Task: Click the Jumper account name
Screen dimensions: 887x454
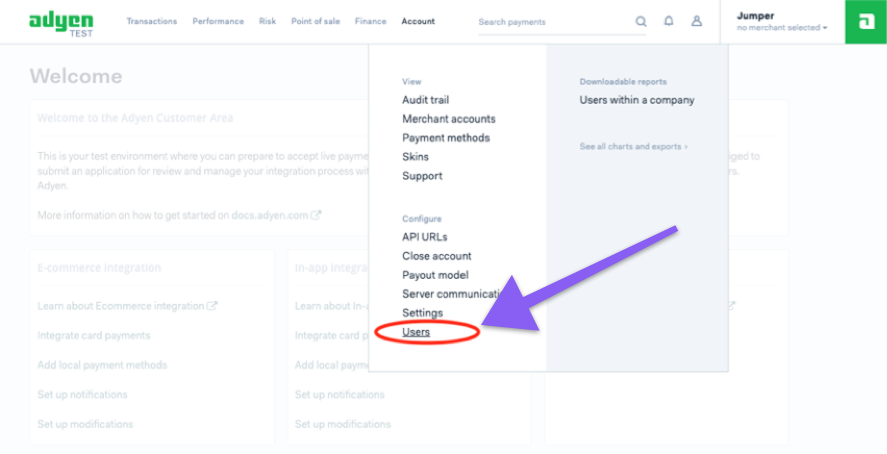Action: click(x=755, y=16)
